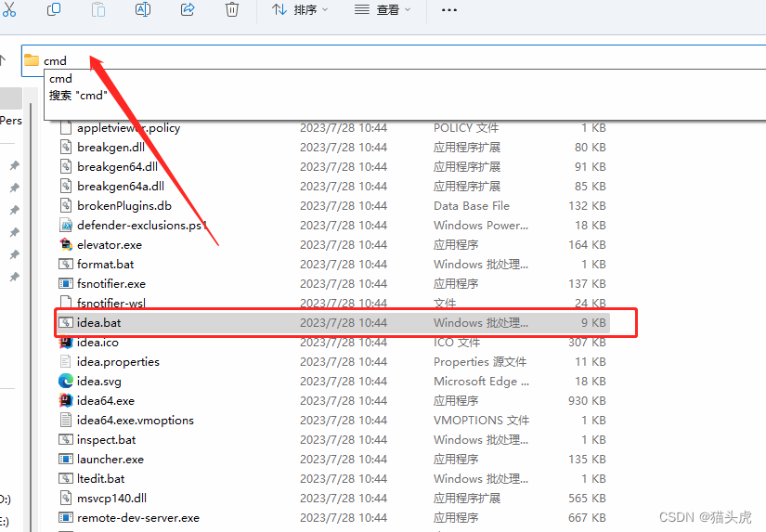Select the file named fsnotifier-wsl
766x532 pixels.
[x=110, y=304]
